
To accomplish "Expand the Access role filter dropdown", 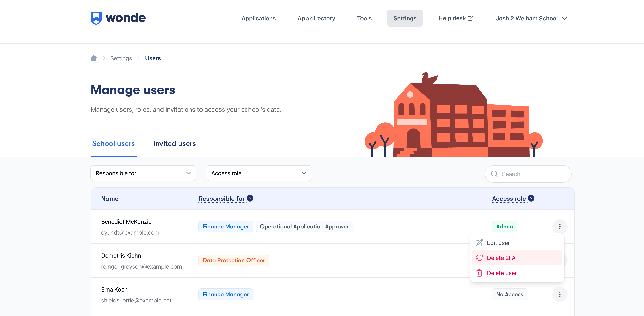I will (x=259, y=173).
